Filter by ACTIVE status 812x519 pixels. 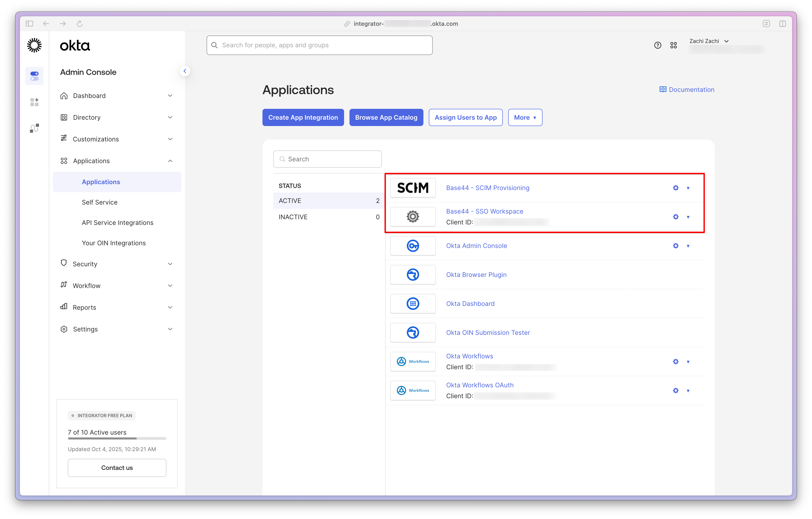coord(329,201)
